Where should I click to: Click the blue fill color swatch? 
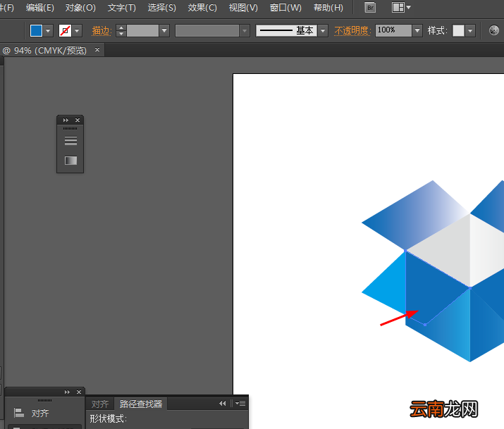pos(36,31)
